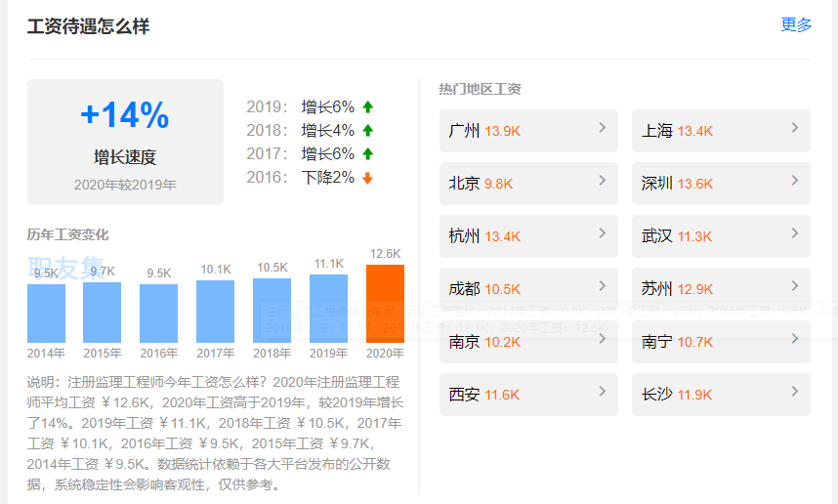Click the chevron arrow on the 南宁 card
Image resolution: width=838 pixels, height=504 pixels.
pos(795,339)
